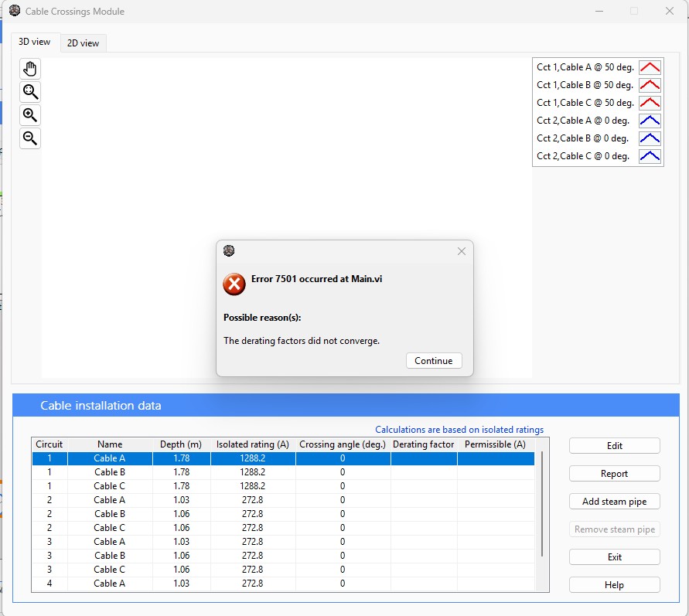Click 'The derating factors did not converge.' message
This screenshot has width=689, height=616.
(302, 341)
